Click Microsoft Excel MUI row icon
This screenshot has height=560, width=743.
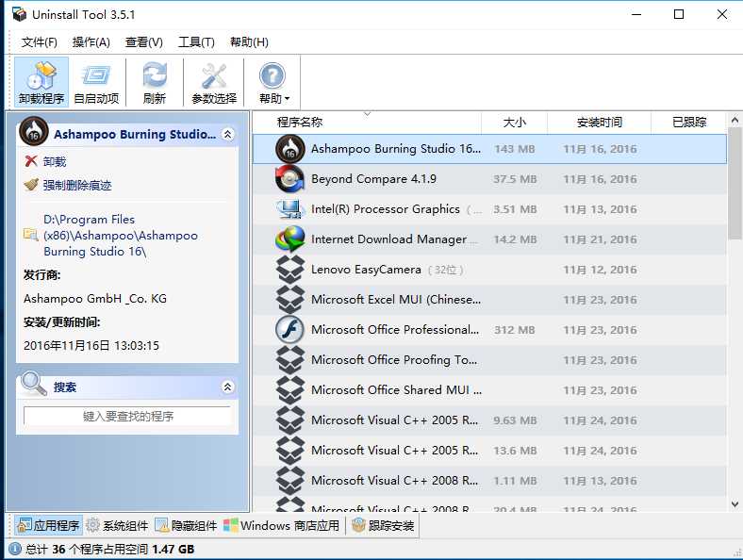coord(290,300)
